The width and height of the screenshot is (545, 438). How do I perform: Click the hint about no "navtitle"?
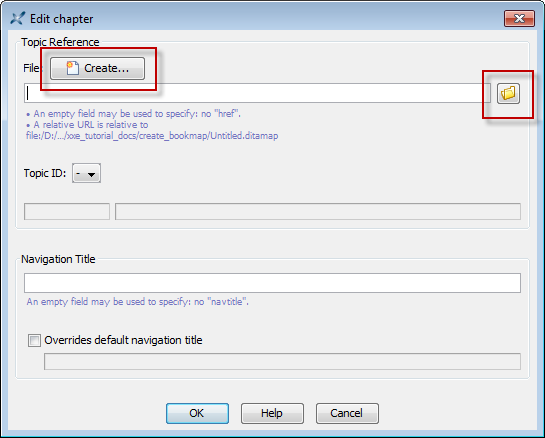pos(138,302)
